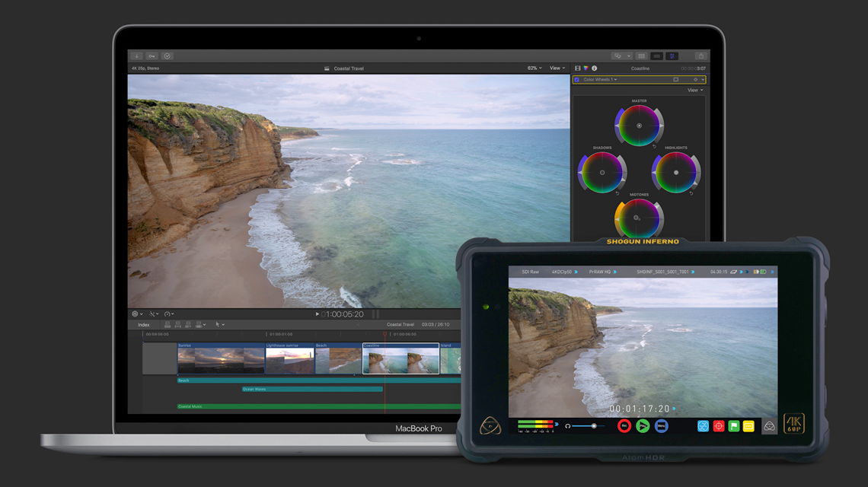Image resolution: width=868 pixels, height=487 pixels.
Task: Open the inspector View dropdown
Action: [x=695, y=91]
